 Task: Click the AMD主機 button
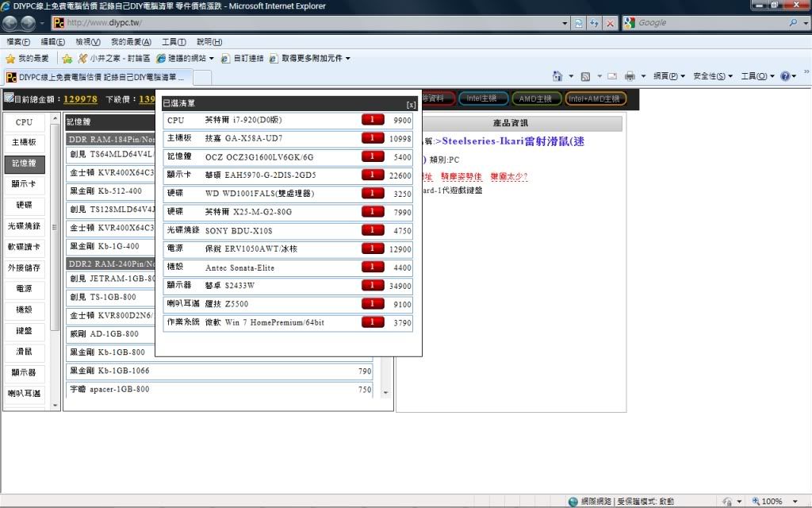pos(535,98)
